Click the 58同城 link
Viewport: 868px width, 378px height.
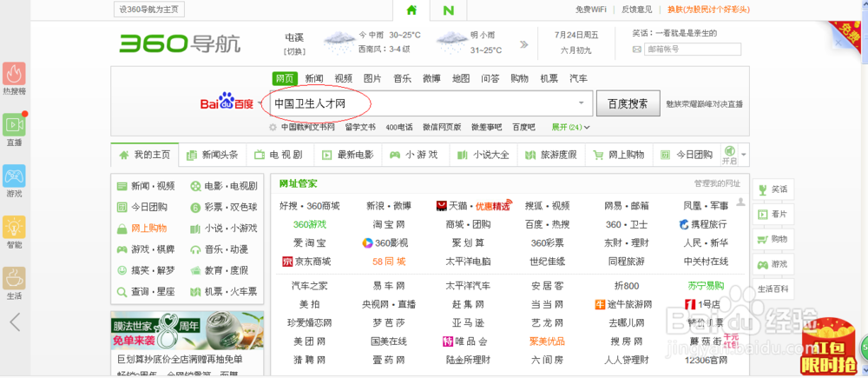pyautogui.click(x=389, y=261)
